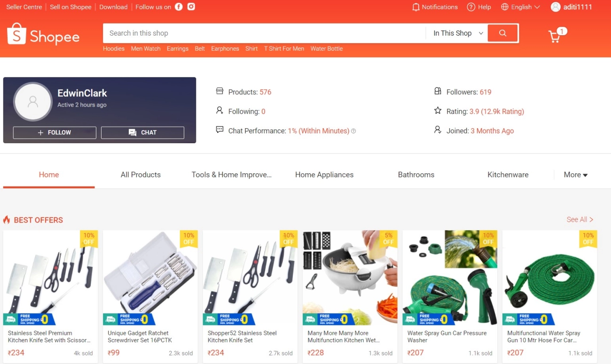
Task: Click the Chat Performance info icon
Action: [x=353, y=131]
